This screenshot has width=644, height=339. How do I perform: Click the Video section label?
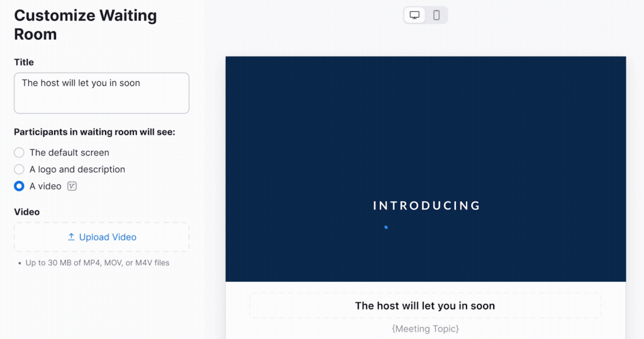coord(27,212)
